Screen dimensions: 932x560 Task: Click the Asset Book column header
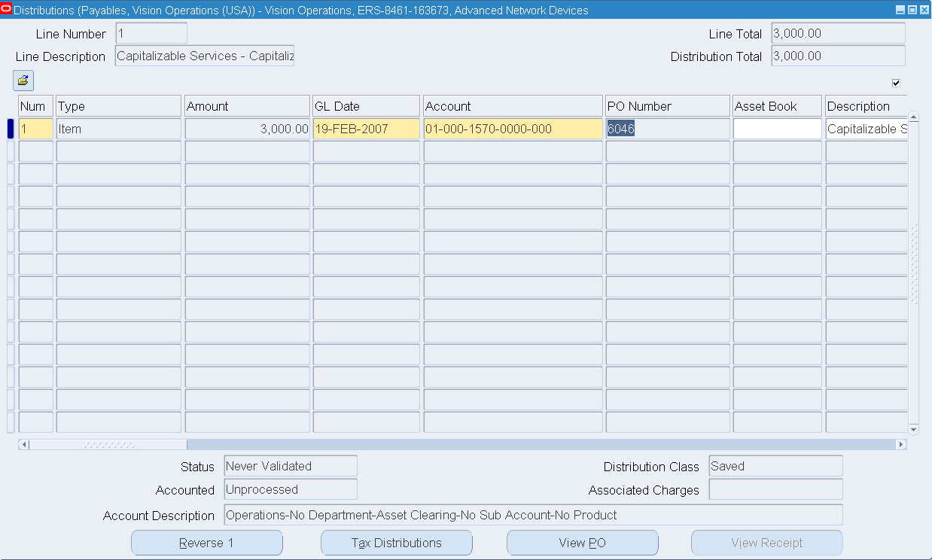point(778,106)
